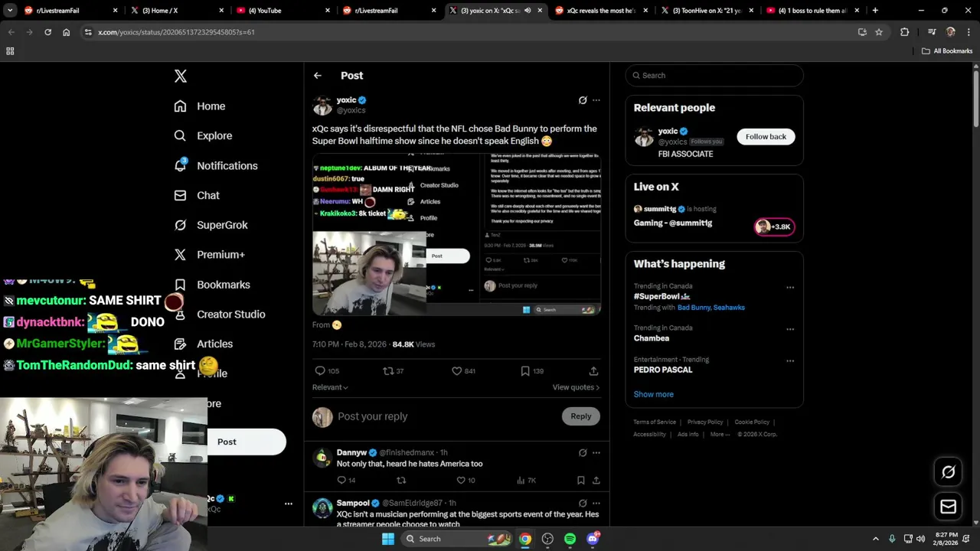The image size is (980, 551).
Task: Open account menu dots in sidebar
Action: 289,504
